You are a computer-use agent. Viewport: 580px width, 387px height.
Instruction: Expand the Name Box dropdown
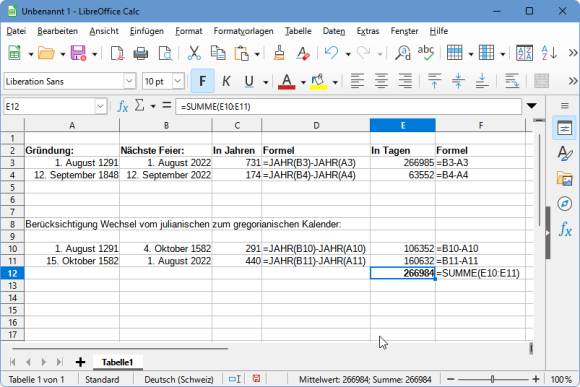click(100, 107)
